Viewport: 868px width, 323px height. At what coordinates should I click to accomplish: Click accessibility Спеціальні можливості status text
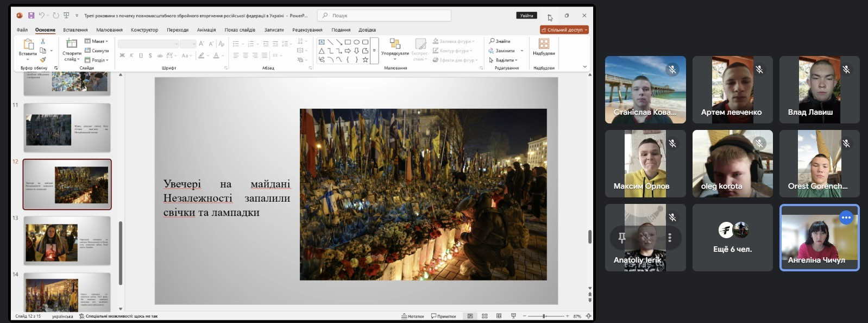pyautogui.click(x=118, y=316)
